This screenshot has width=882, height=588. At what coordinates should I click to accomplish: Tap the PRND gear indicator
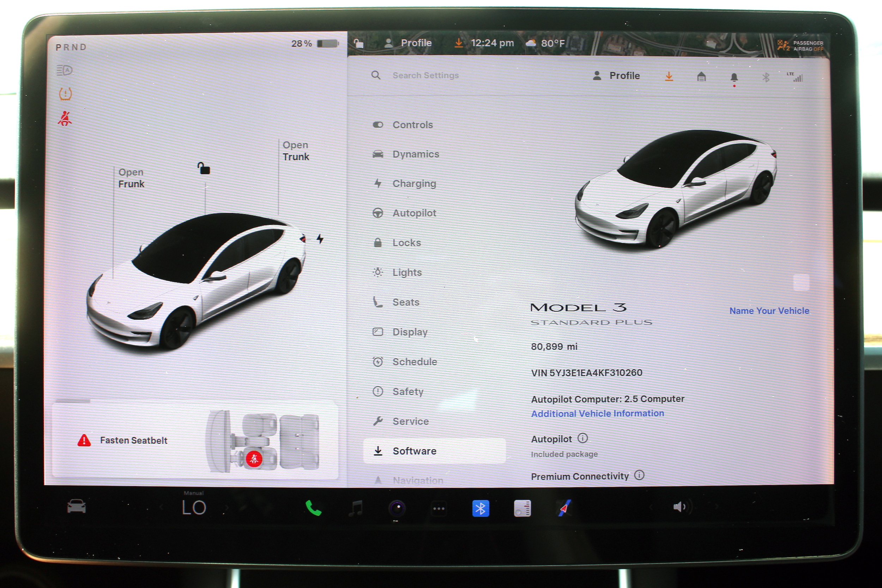point(71,47)
